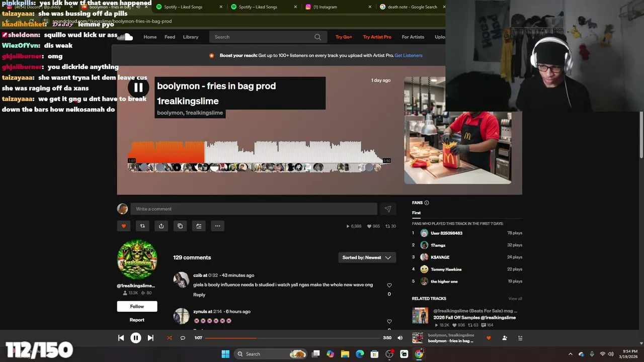Toggle shuffle in the player bar
The image size is (644, 362).
coord(170,338)
